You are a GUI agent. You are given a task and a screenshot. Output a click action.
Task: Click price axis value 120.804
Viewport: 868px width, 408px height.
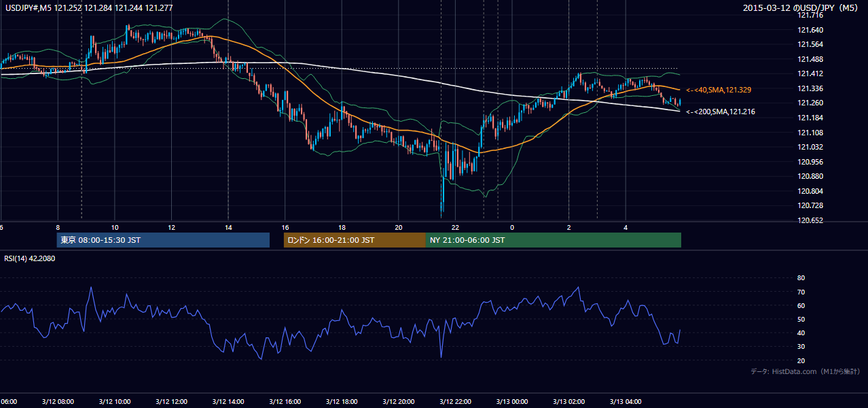click(810, 191)
